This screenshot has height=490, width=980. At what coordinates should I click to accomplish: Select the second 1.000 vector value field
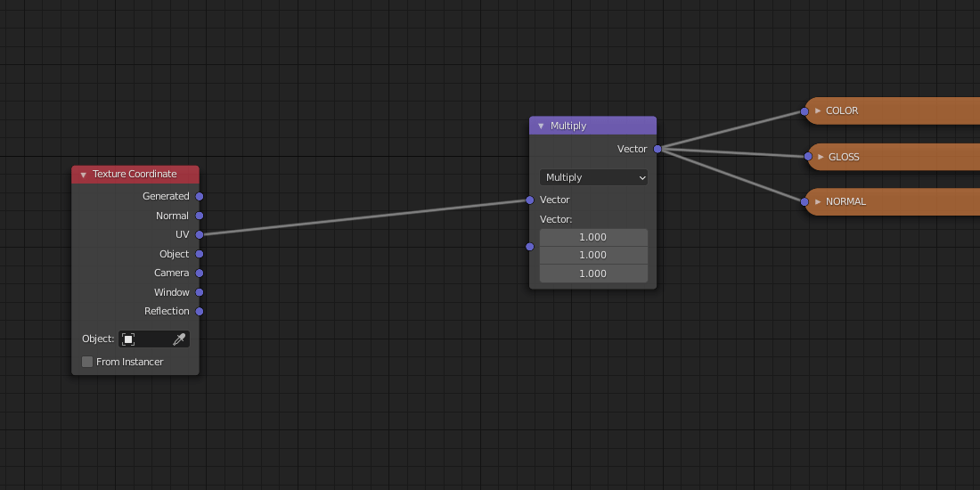click(593, 255)
